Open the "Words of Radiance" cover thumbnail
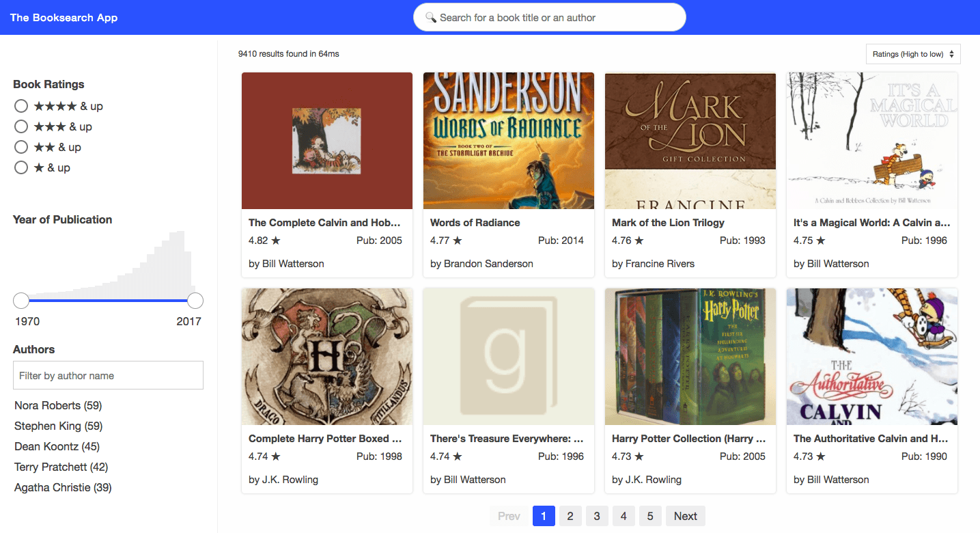 508,140
